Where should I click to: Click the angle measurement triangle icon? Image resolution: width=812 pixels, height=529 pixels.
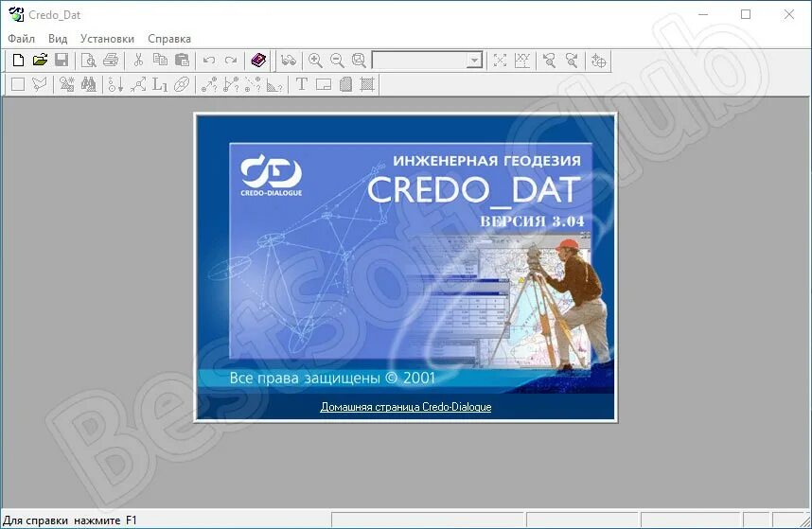(274, 84)
